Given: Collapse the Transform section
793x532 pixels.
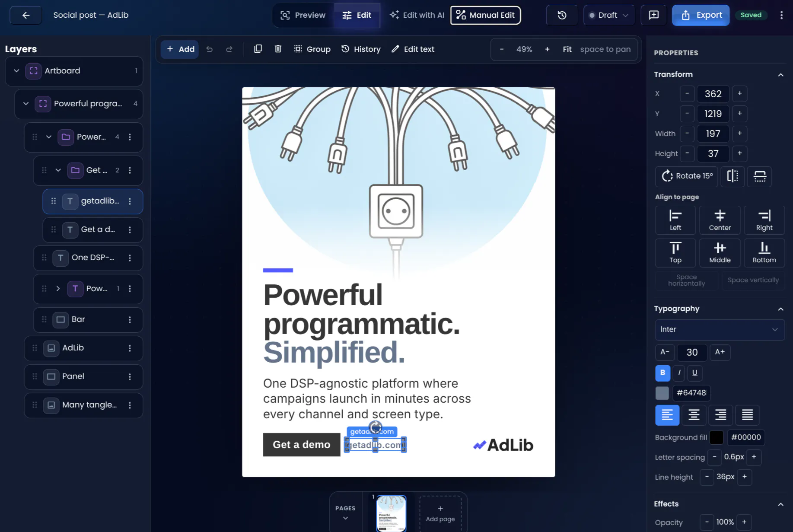Looking at the screenshot, I should click(x=780, y=75).
